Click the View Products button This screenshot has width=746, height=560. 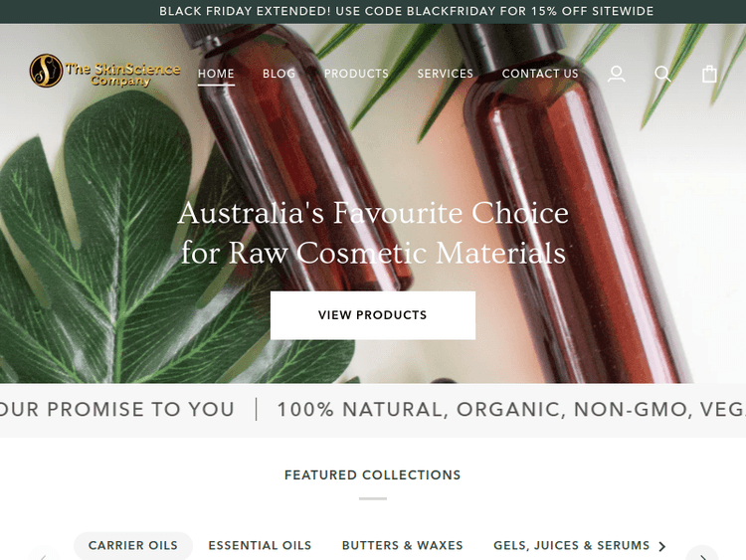click(x=373, y=315)
